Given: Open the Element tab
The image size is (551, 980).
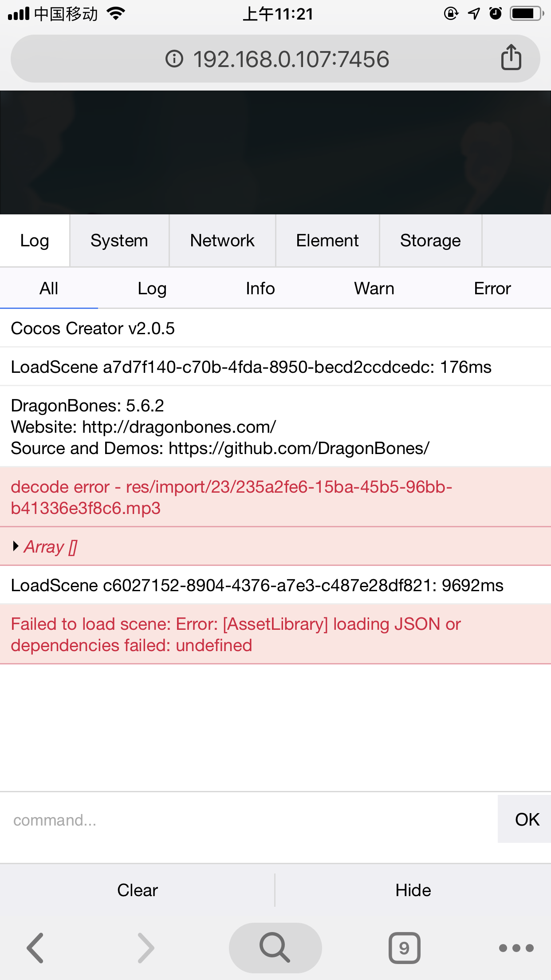Looking at the screenshot, I should (327, 241).
